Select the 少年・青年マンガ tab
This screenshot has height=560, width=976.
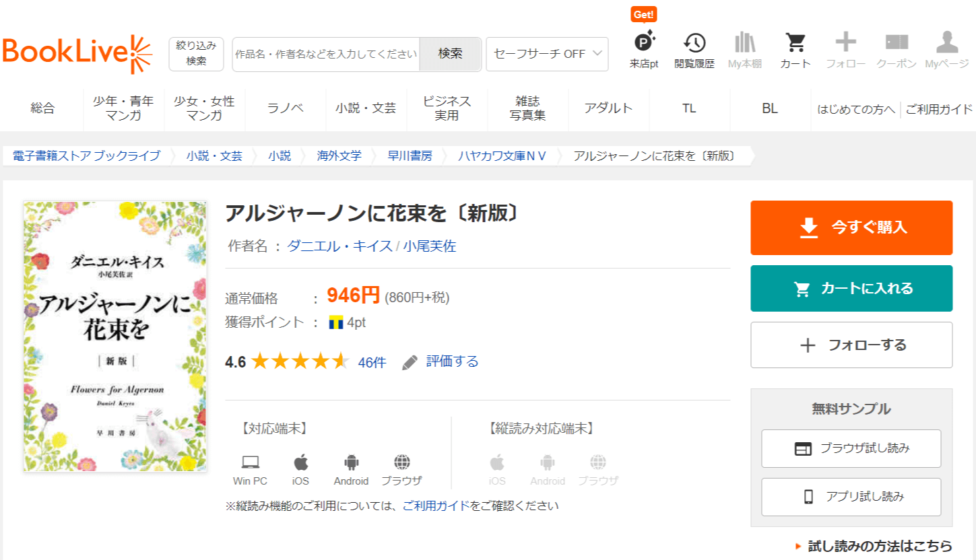[123, 108]
